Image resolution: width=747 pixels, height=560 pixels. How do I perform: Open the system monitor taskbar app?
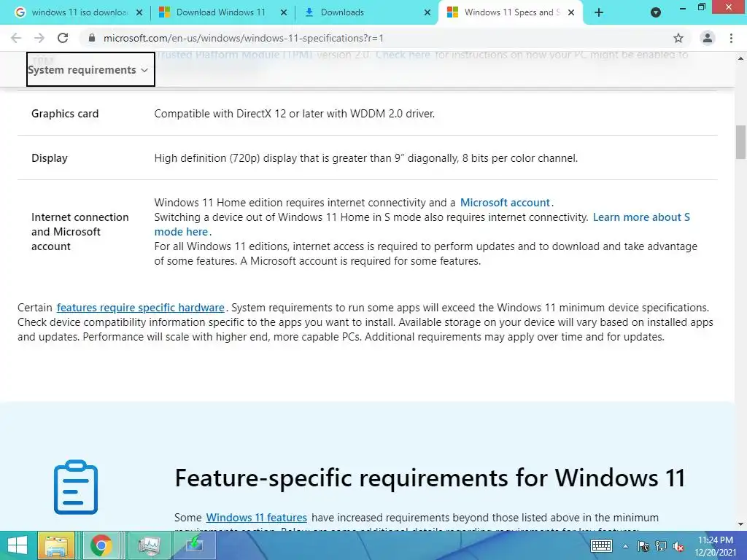click(149, 545)
